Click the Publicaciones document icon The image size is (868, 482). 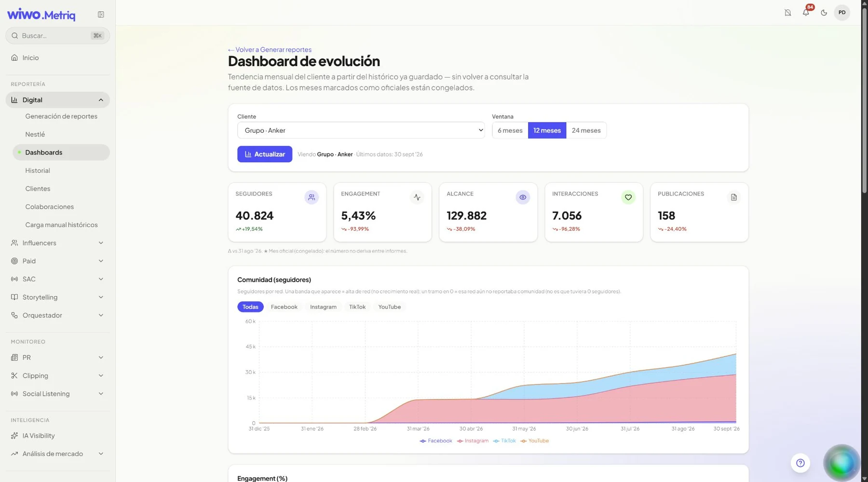point(734,197)
